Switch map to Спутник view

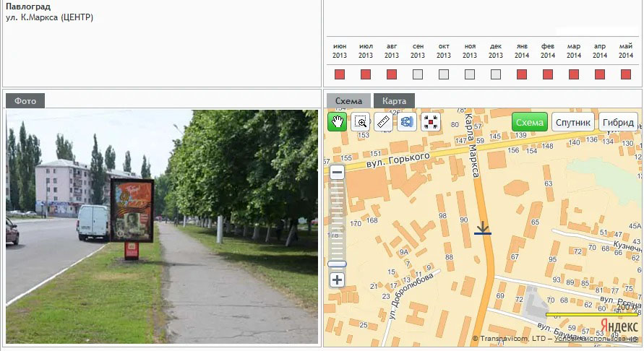573,122
